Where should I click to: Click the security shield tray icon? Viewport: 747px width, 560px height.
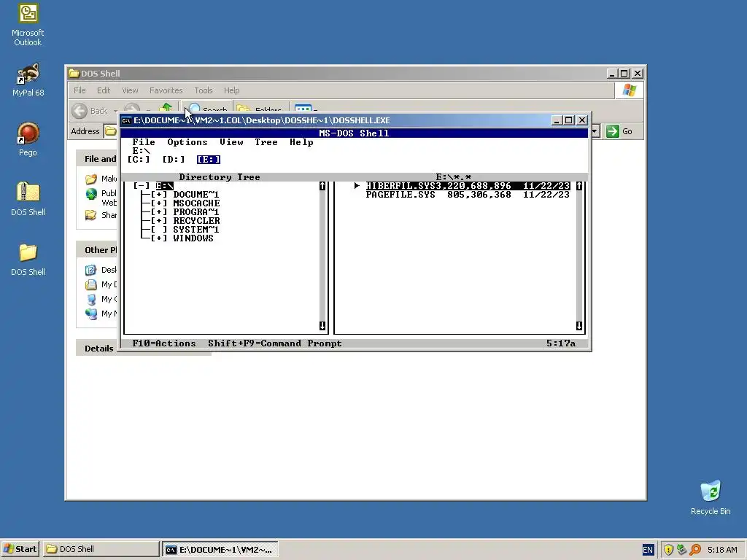668,550
